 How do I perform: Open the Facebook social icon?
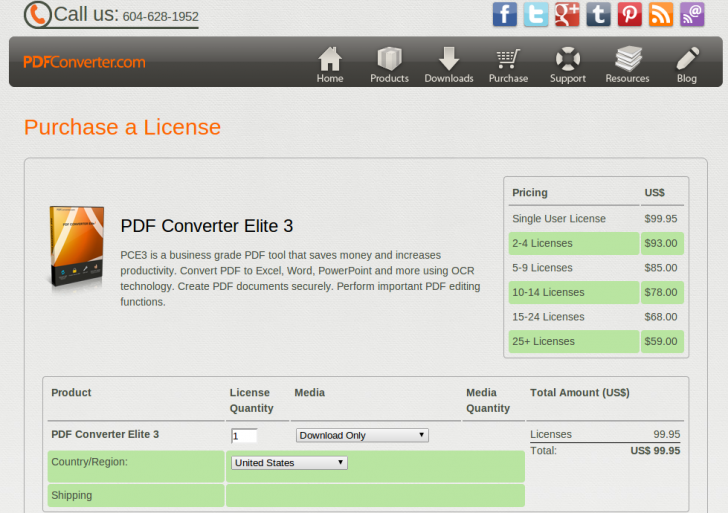pyautogui.click(x=505, y=14)
